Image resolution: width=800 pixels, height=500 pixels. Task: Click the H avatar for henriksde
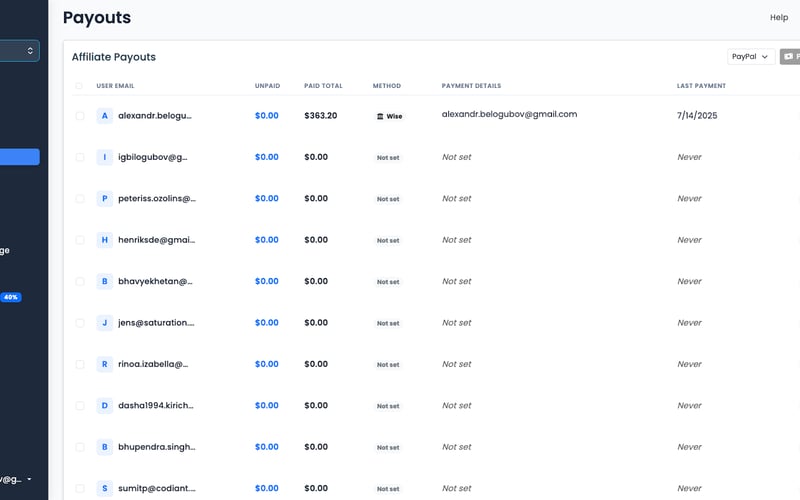[105, 240]
